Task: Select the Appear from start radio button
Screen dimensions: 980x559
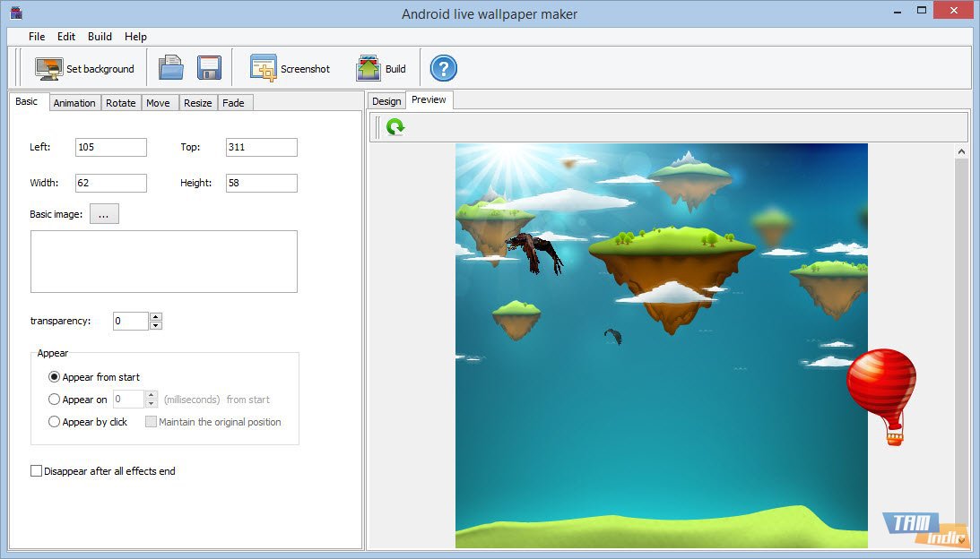Action: click(55, 377)
